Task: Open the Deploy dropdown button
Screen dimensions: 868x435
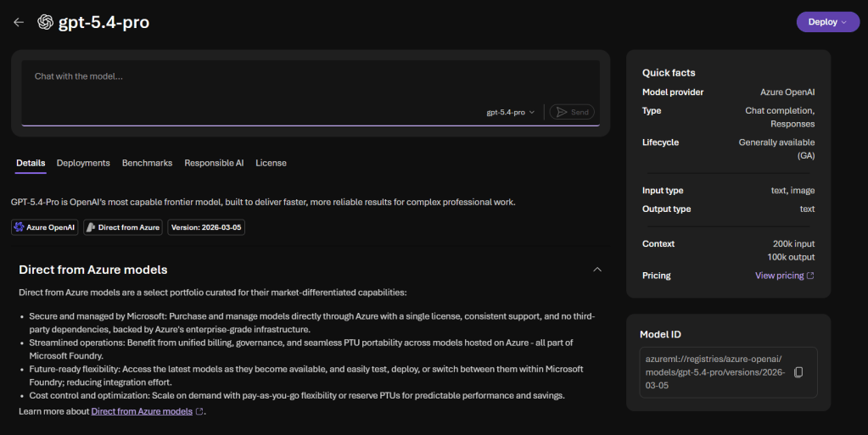Action: [x=827, y=22]
